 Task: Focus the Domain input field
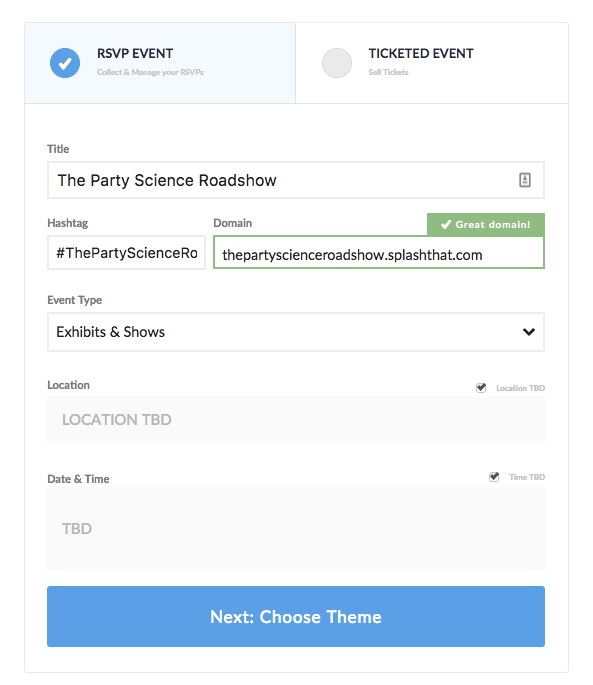click(x=379, y=253)
